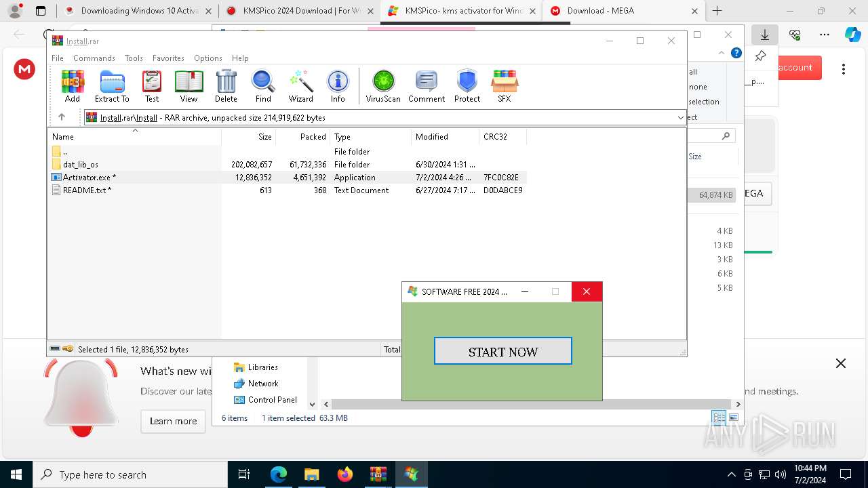Open Microsoft Edge from the taskbar
This screenshot has width=868, height=488.
279,474
